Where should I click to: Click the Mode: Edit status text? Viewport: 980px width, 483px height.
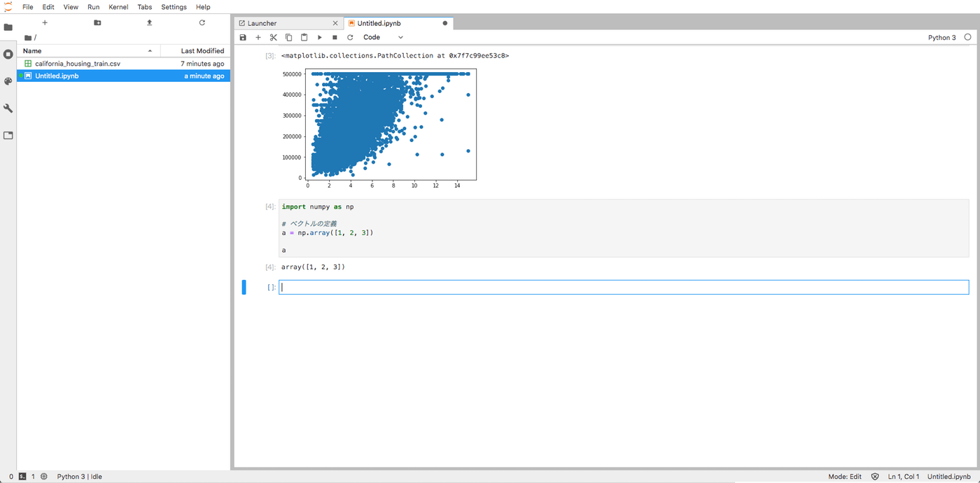tap(845, 476)
